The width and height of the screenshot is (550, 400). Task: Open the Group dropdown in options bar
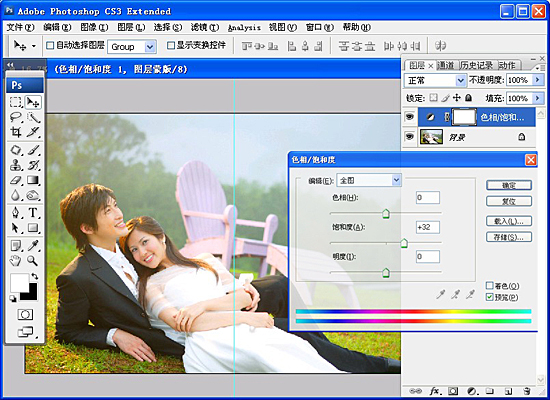(x=132, y=47)
